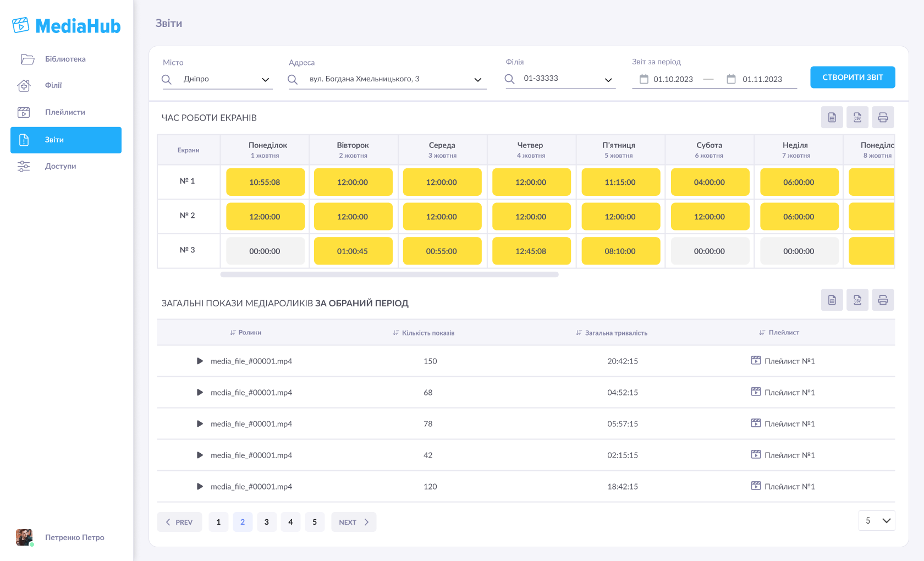Go to NEXT page of results

pyautogui.click(x=353, y=522)
